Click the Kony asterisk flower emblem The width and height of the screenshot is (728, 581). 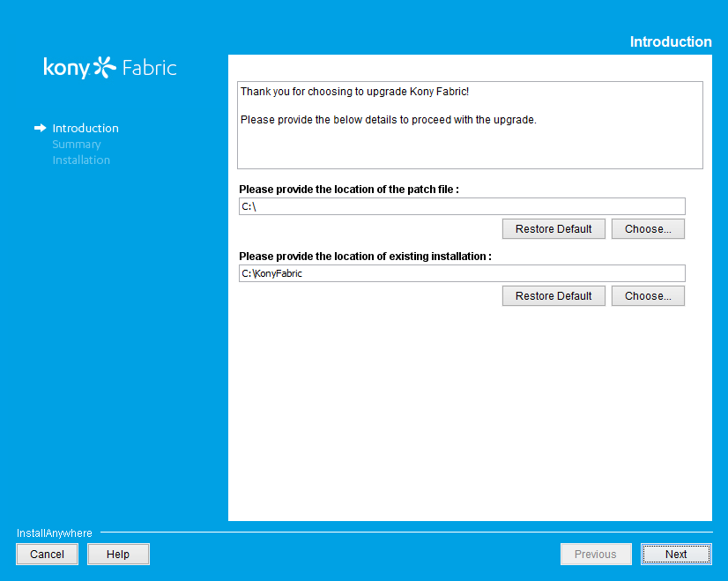[103, 67]
